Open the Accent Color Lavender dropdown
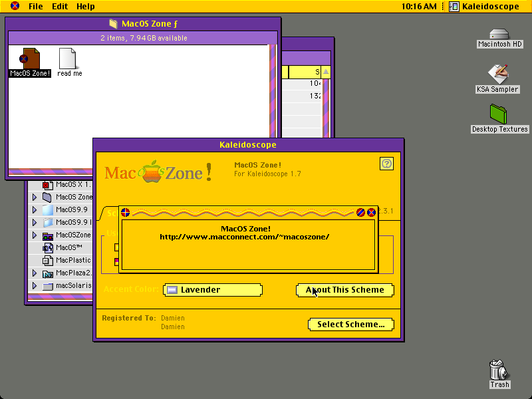532x399 pixels. point(213,290)
